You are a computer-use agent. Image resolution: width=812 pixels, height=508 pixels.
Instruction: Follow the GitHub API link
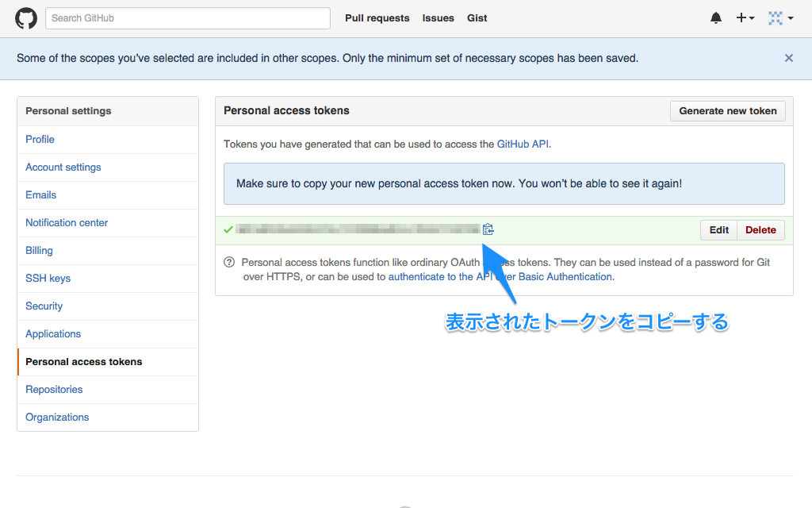tap(523, 144)
